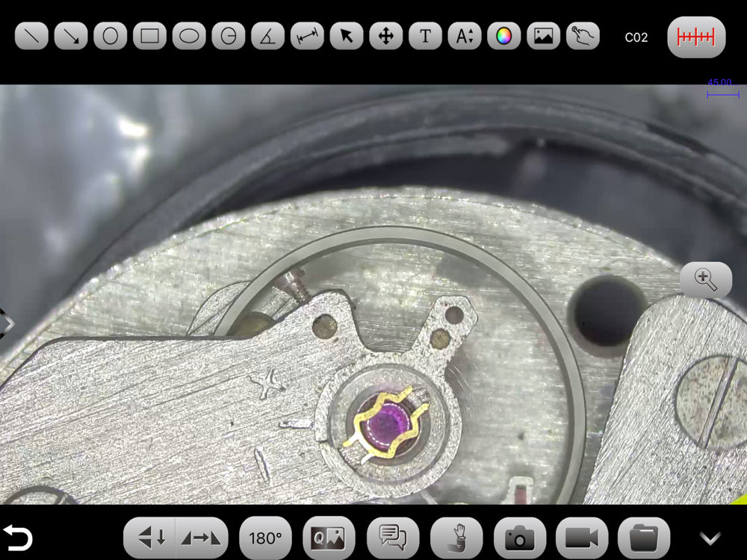The width and height of the screenshot is (747, 560).
Task: Activate the distance measurement tool
Action: [307, 36]
